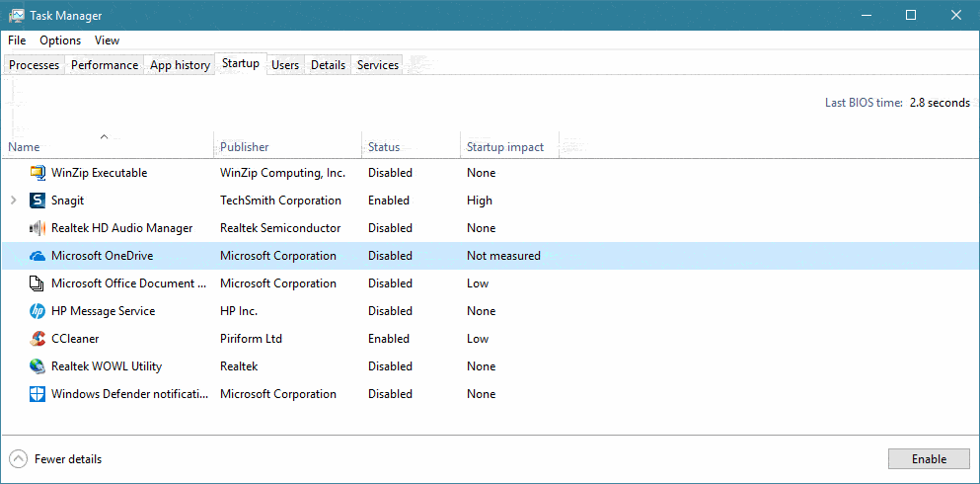Select the Realtek WOWL Utility name
Viewport: 980px width, 484px height.
(x=107, y=366)
